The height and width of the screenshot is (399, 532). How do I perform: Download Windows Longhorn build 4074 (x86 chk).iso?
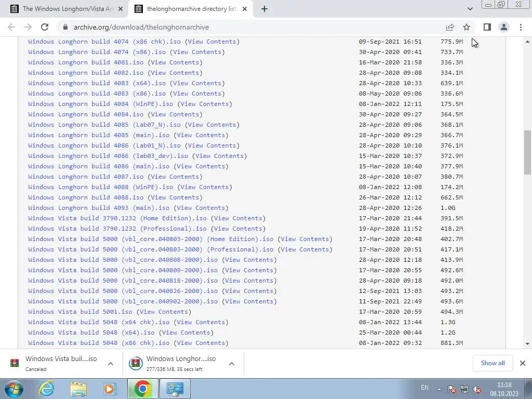[x=104, y=42]
